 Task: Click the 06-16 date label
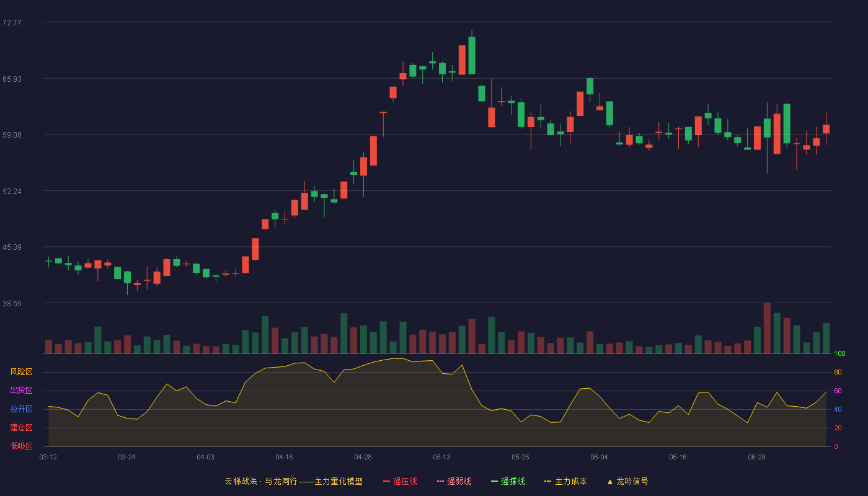(x=678, y=457)
